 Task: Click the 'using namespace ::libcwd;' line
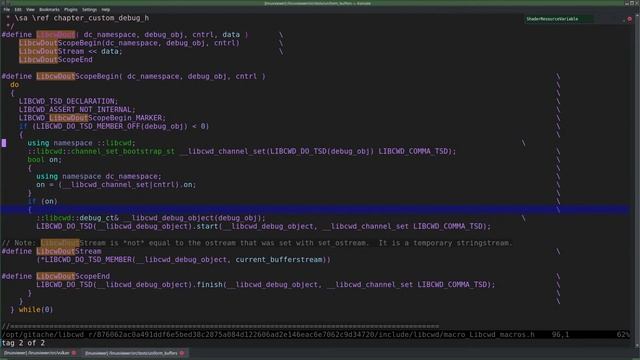pos(81,143)
